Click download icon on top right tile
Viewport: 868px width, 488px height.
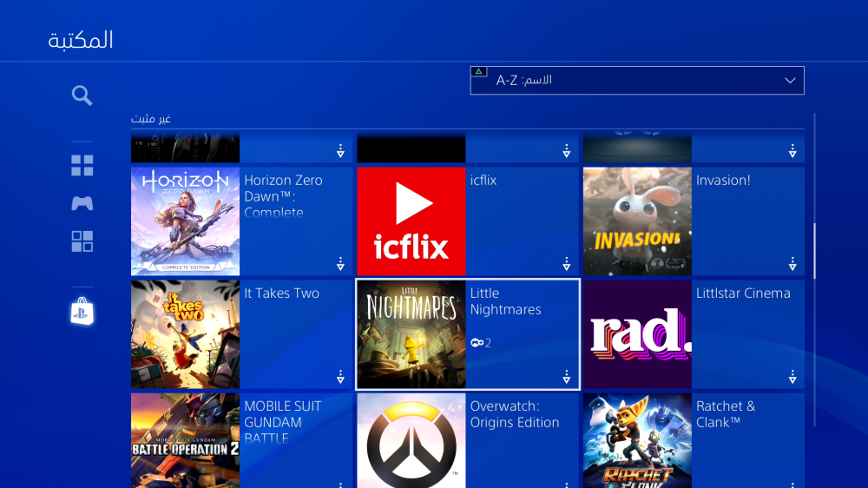pos(792,151)
